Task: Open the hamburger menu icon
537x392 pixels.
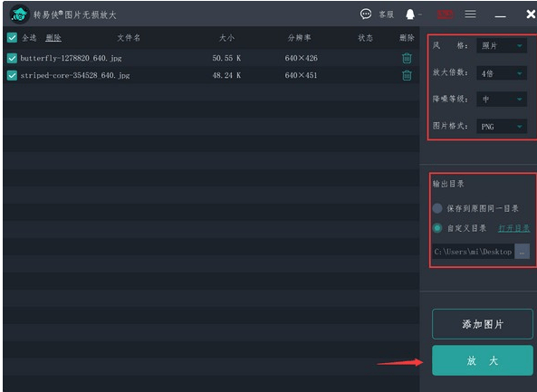Action: click(470, 14)
